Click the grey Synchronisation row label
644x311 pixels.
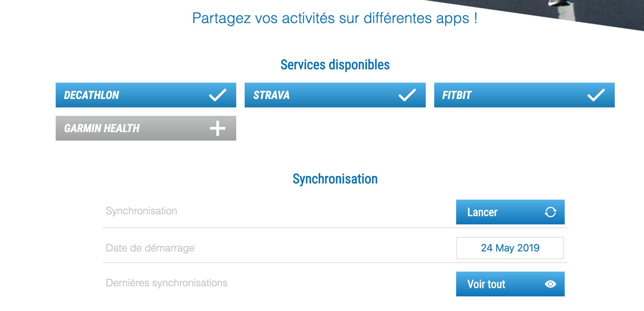141,211
